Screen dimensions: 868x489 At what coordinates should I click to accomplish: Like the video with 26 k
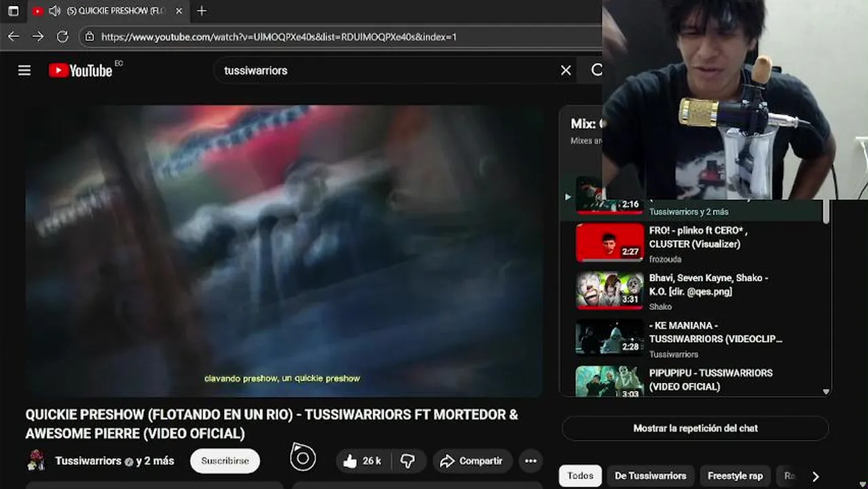point(363,461)
